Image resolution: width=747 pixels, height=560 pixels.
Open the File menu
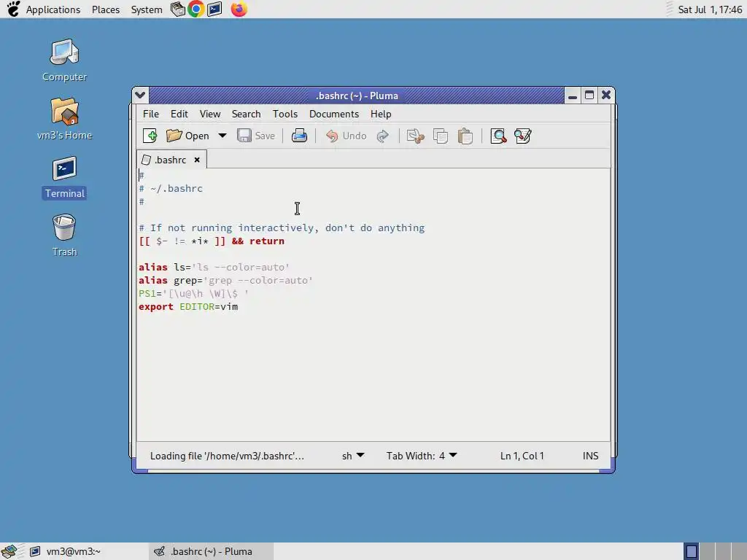click(150, 114)
